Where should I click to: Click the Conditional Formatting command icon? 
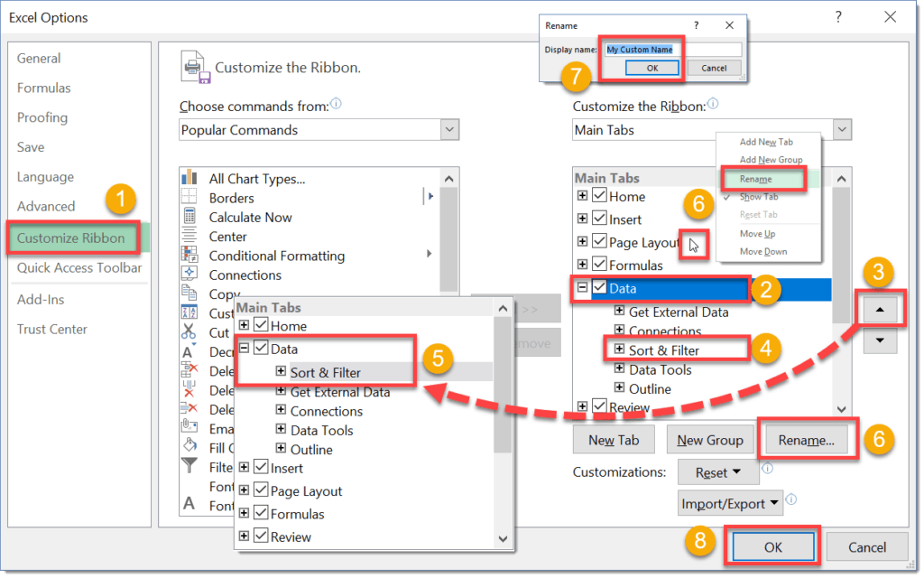tap(189, 255)
